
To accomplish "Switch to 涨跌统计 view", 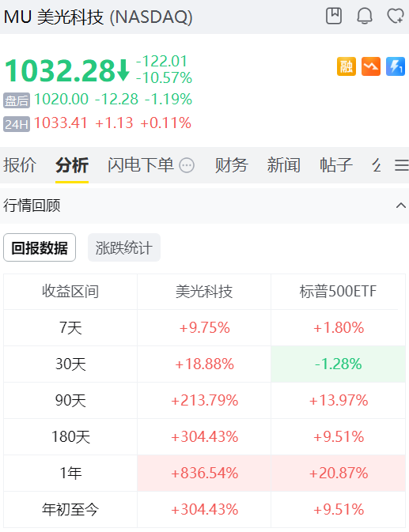I will click(x=124, y=247).
